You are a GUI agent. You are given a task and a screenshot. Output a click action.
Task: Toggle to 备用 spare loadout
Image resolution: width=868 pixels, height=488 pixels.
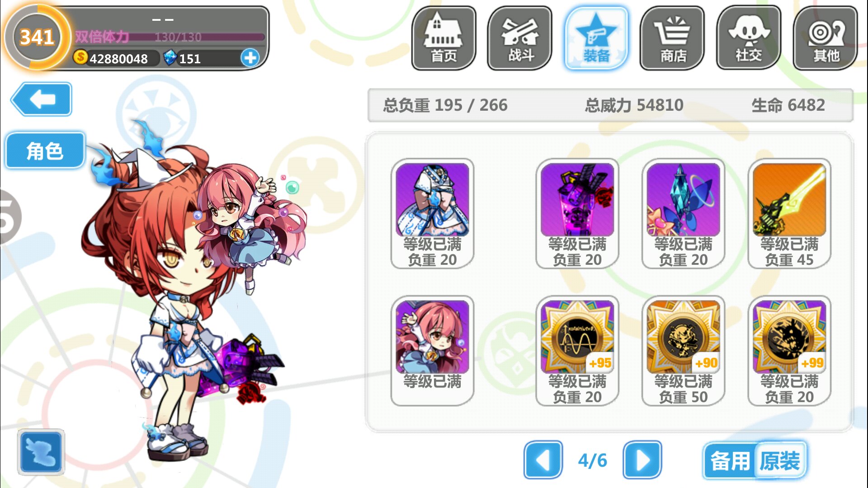(x=730, y=461)
